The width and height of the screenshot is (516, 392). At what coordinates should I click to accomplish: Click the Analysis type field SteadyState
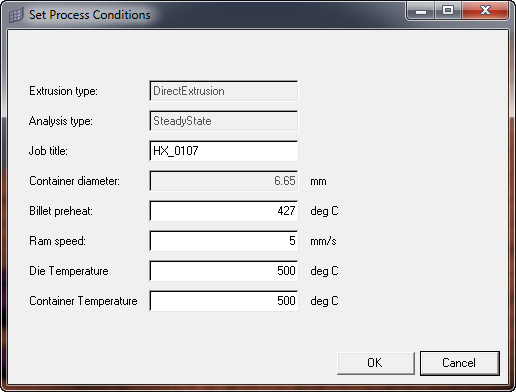pyautogui.click(x=224, y=121)
